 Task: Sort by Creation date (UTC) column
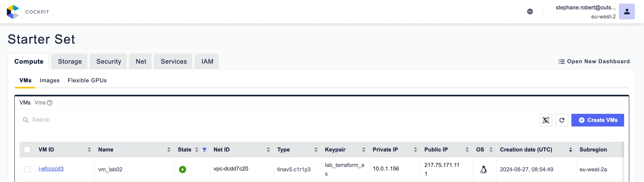click(x=570, y=150)
